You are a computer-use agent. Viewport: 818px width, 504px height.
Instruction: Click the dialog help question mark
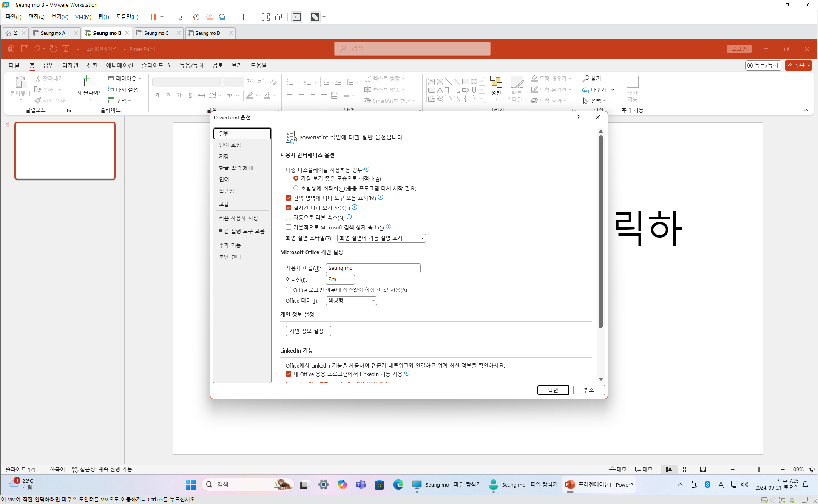(x=579, y=118)
